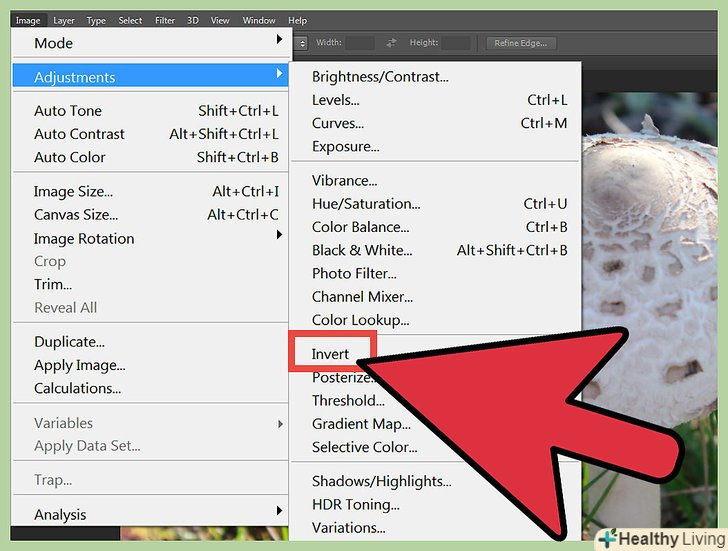728x551 pixels.
Task: Open Shadows/Highlights adjustment
Action: click(x=382, y=481)
